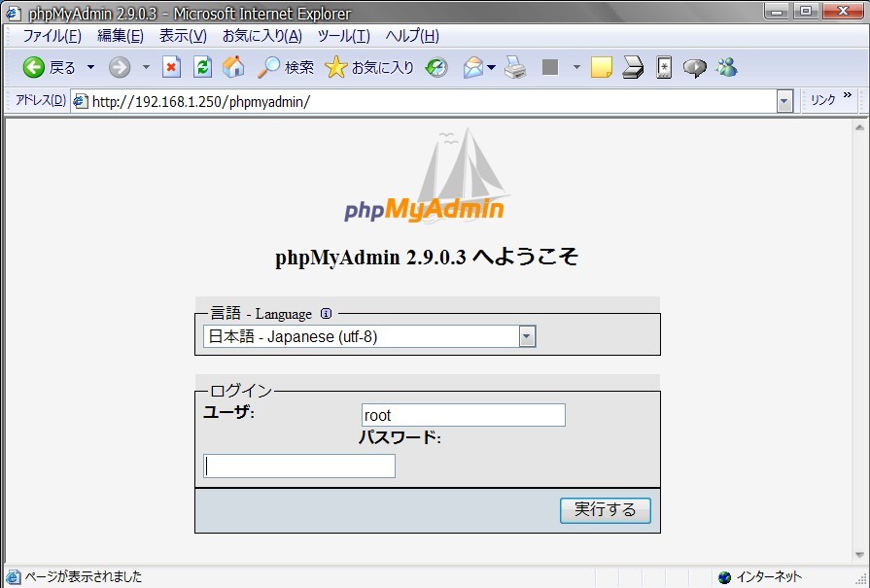Click the yellow note icon
The width and height of the screenshot is (870, 588).
(602, 68)
